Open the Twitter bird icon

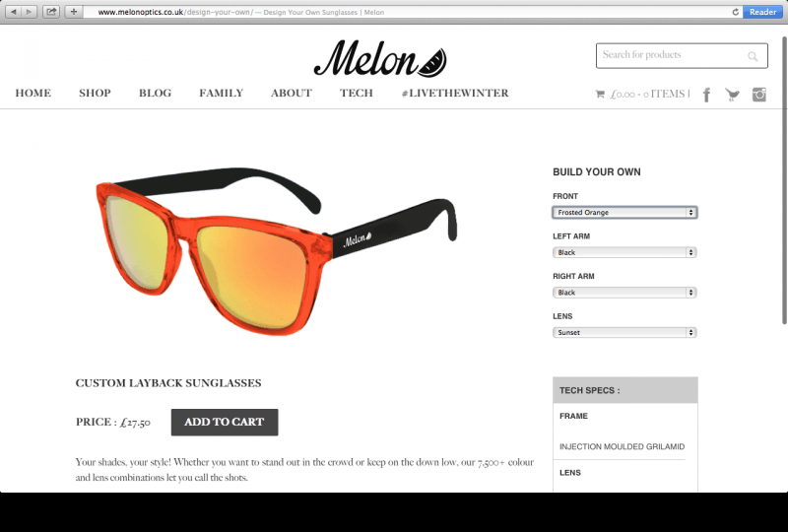coord(732,95)
